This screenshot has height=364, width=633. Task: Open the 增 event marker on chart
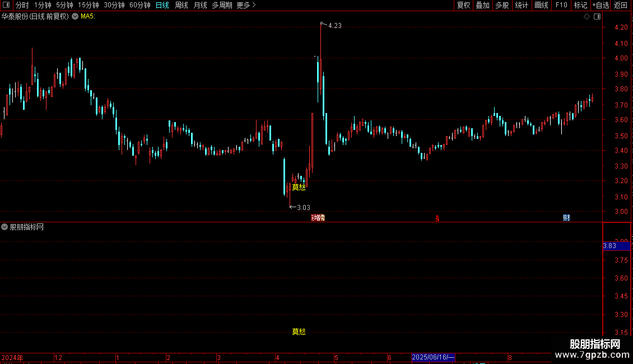pyautogui.click(x=318, y=218)
